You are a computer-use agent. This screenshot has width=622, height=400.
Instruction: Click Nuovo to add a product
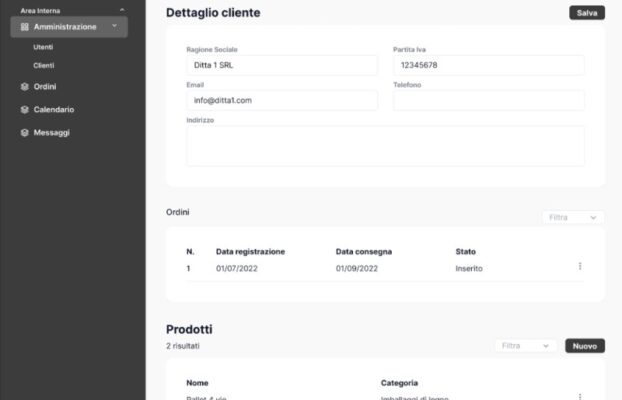[x=585, y=346]
